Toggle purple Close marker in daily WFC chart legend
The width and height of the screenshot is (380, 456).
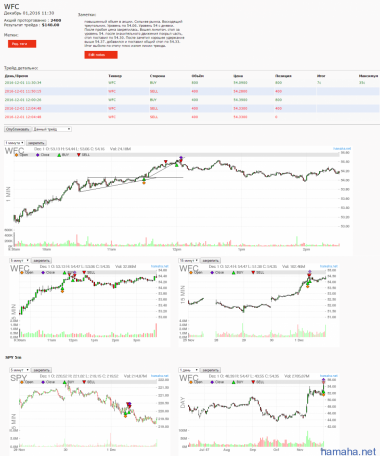pyautogui.click(x=217, y=382)
